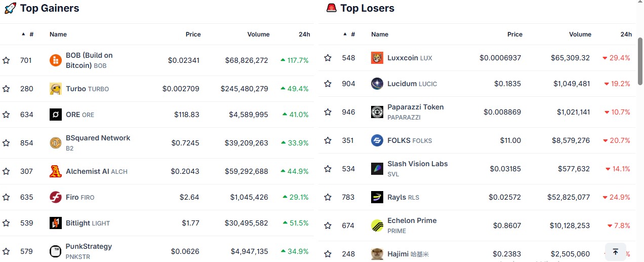Screen dimensions: 644x262
Task: Sort Top Losers by Name column
Action: click(380, 34)
